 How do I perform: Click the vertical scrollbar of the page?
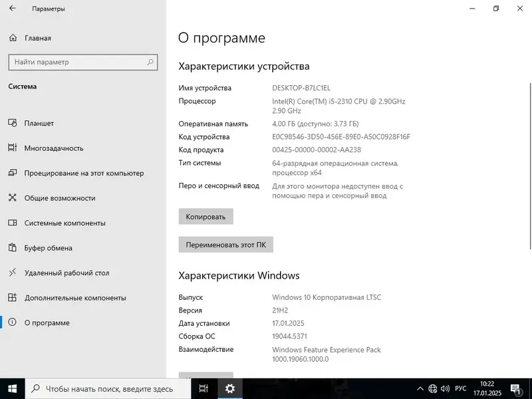[530, 166]
